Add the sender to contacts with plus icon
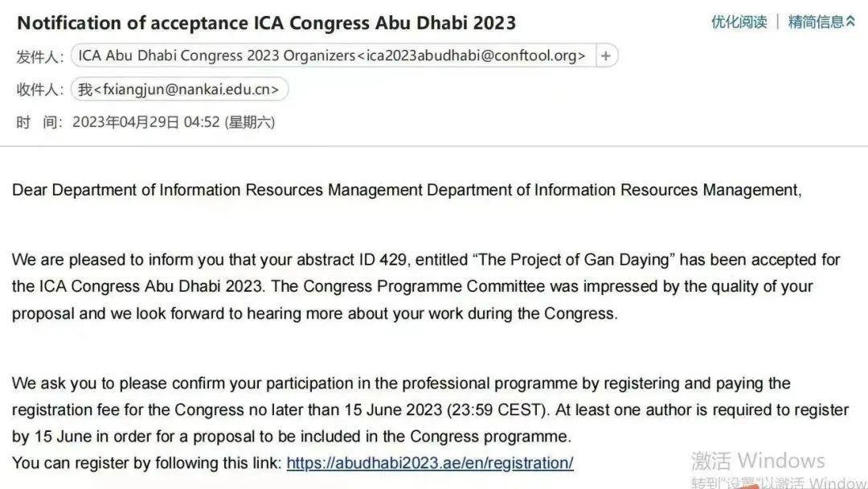This screenshot has width=868, height=489. [606, 55]
